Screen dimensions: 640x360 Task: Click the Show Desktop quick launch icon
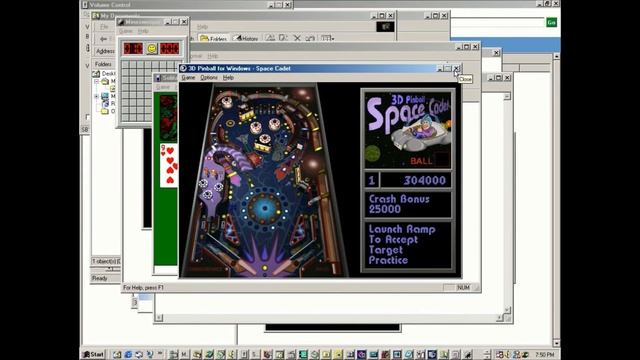click(117, 354)
